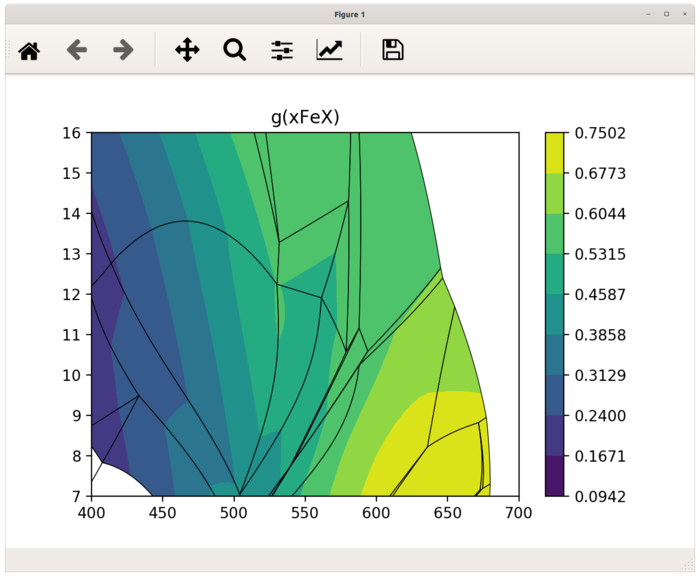
Task: Click the y-axis tick label 11
Action: point(71,335)
